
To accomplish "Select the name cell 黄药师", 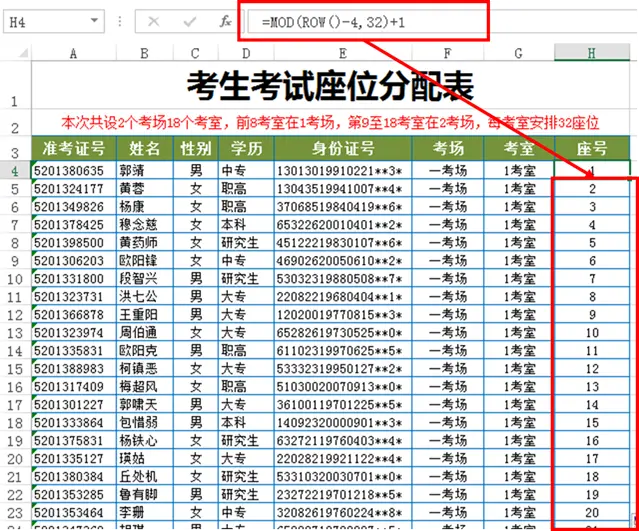I will click(145, 242).
